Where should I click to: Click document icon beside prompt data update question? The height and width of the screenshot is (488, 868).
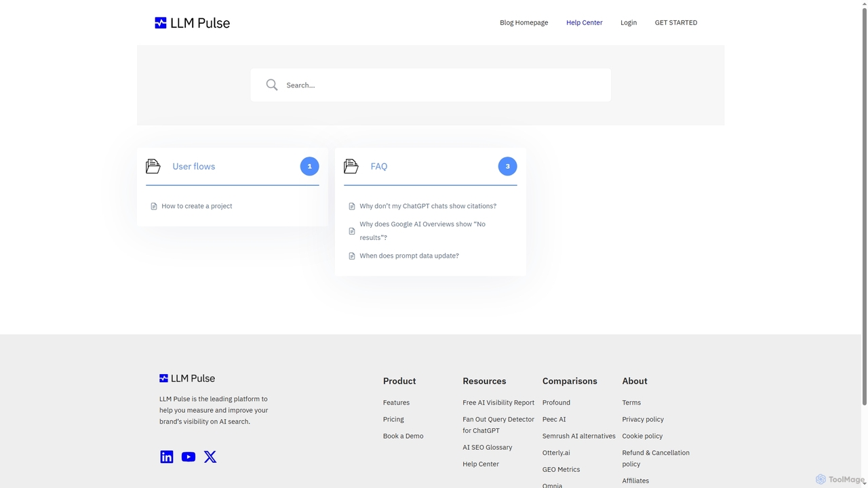pos(352,256)
